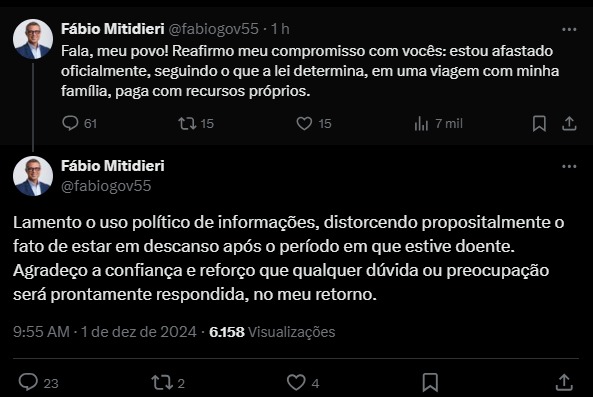Open Fábio Mitidieri's avatar on main tweet
The image size is (593, 397).
(x=33, y=176)
